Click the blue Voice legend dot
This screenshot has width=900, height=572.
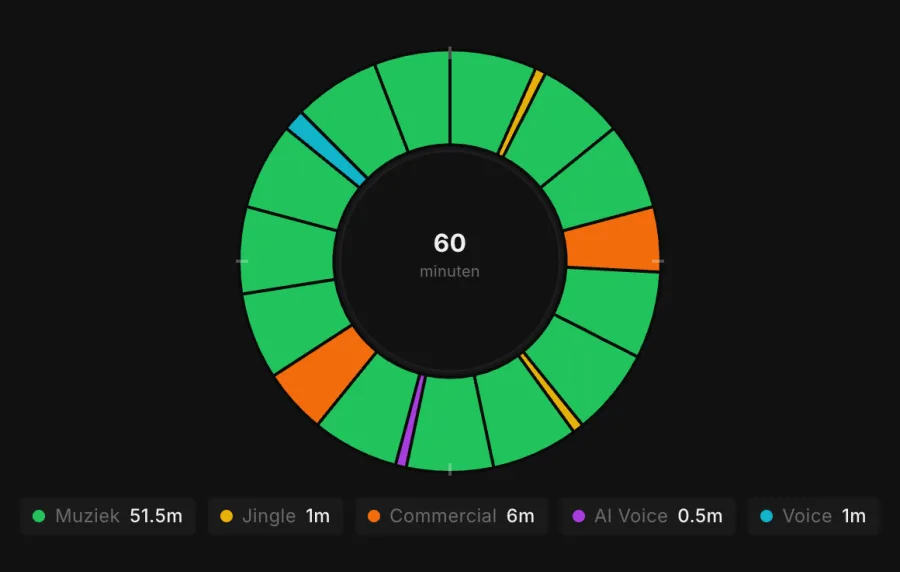[x=766, y=516]
